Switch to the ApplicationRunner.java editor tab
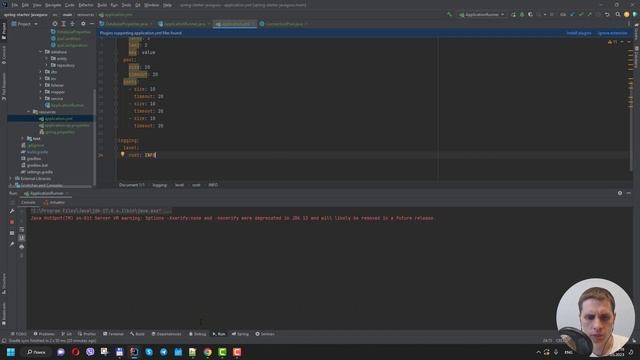The height and width of the screenshot is (360, 640). (184, 24)
